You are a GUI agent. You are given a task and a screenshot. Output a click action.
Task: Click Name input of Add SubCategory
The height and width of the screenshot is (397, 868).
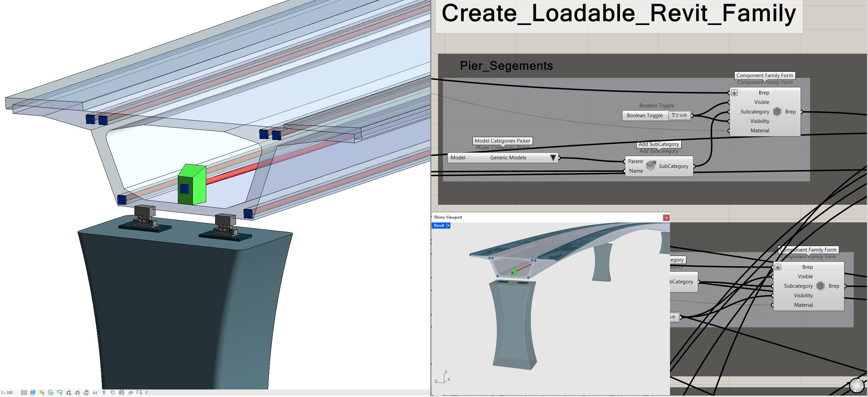point(636,171)
